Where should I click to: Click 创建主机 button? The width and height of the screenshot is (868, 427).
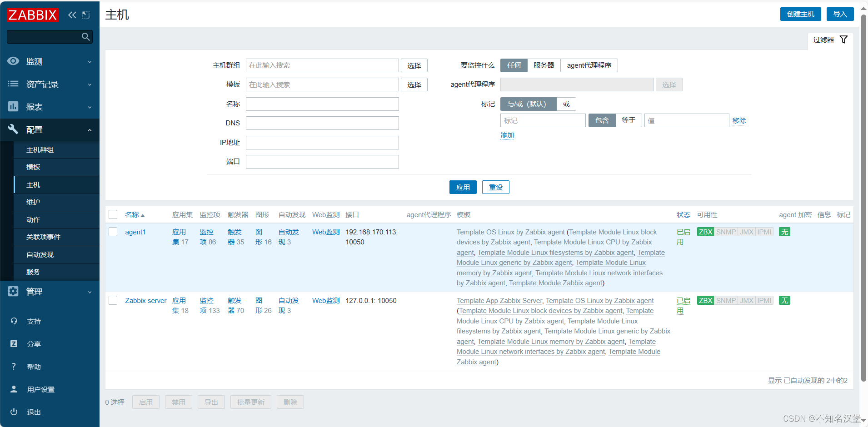coord(800,14)
